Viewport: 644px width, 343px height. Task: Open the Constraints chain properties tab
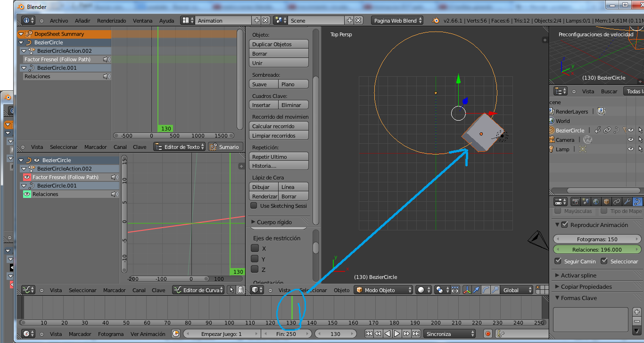tap(617, 202)
